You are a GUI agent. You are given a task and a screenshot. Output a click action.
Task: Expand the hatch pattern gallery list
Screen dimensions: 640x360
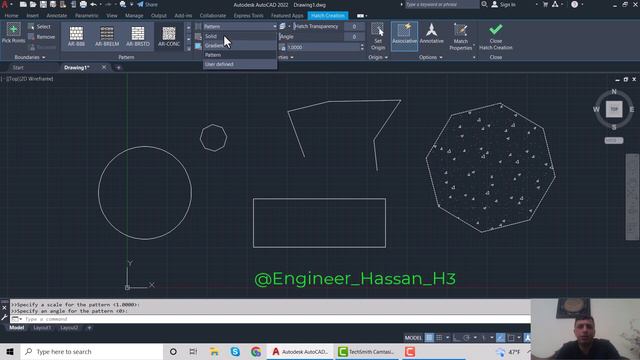tap(188, 48)
